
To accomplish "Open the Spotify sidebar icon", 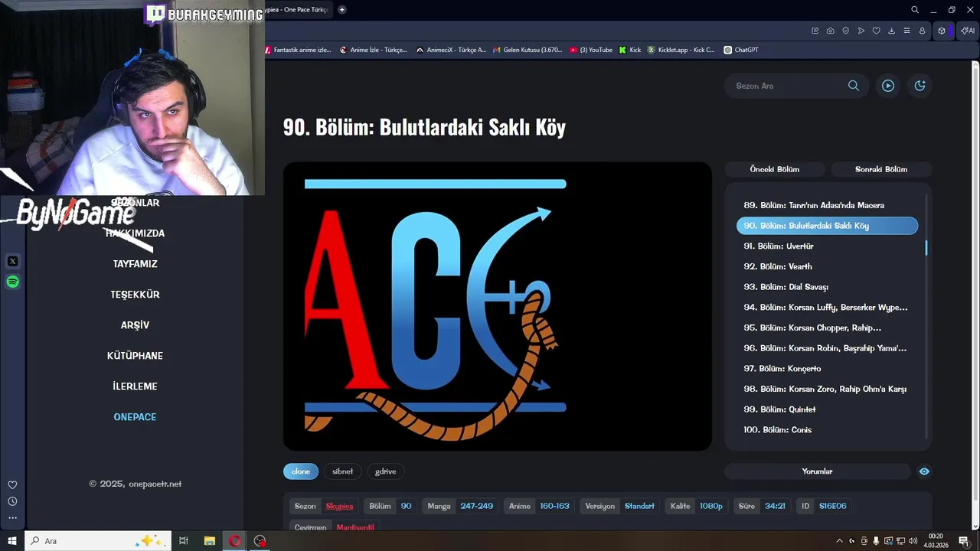I will click(x=12, y=282).
